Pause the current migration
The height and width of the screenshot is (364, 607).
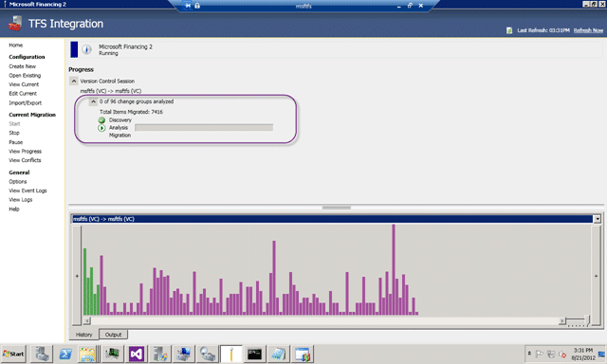pyautogui.click(x=16, y=142)
